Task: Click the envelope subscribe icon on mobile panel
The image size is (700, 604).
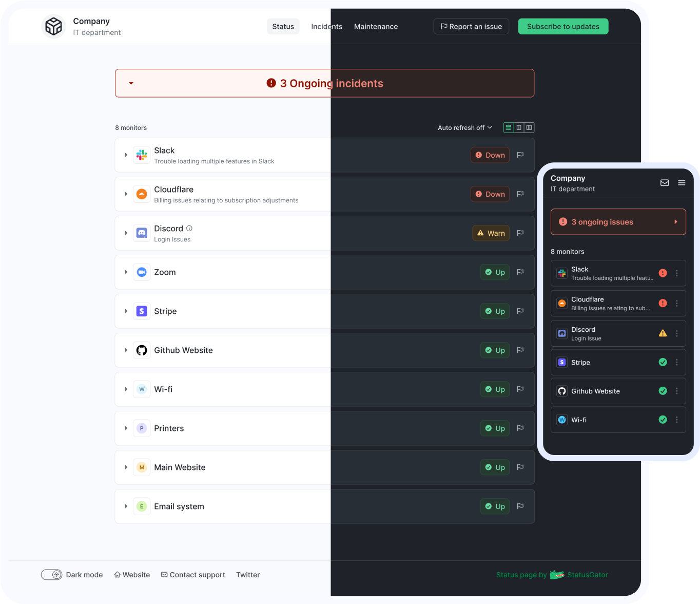Action: point(665,183)
